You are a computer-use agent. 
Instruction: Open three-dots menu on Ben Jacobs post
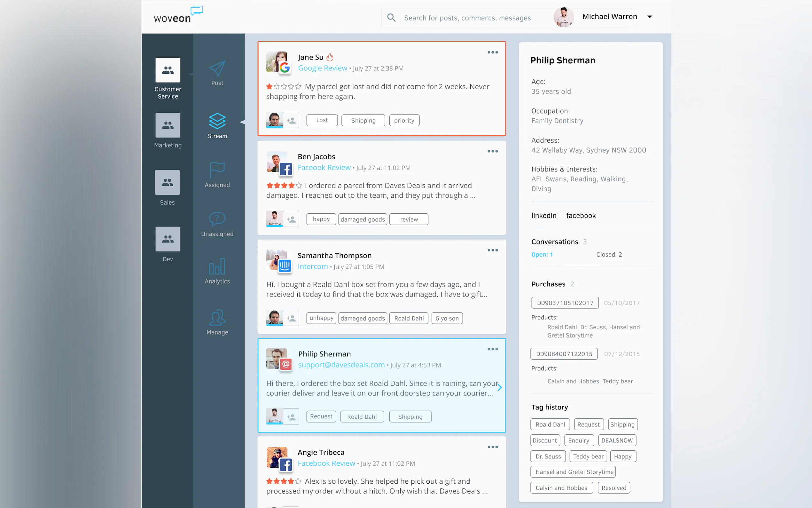[492, 151]
